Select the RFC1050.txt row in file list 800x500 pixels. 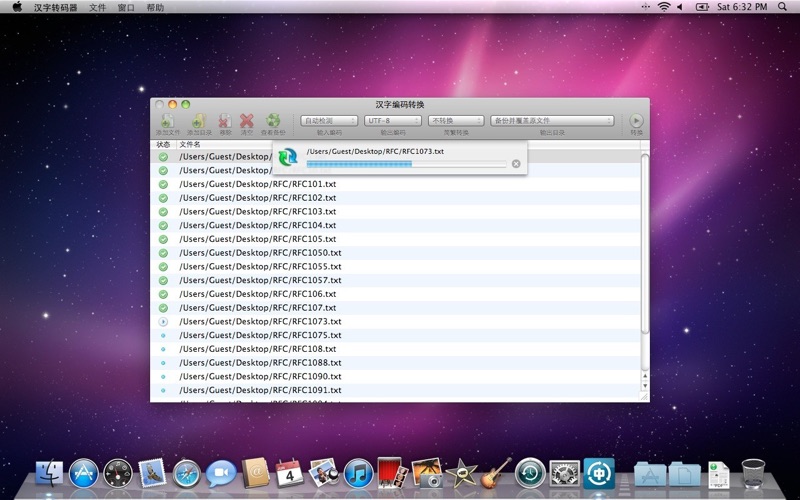(260, 253)
